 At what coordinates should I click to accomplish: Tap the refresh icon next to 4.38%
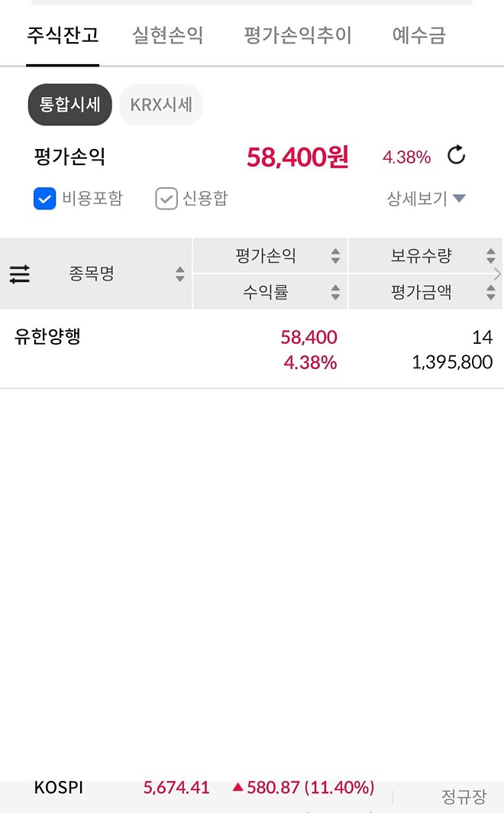456,154
